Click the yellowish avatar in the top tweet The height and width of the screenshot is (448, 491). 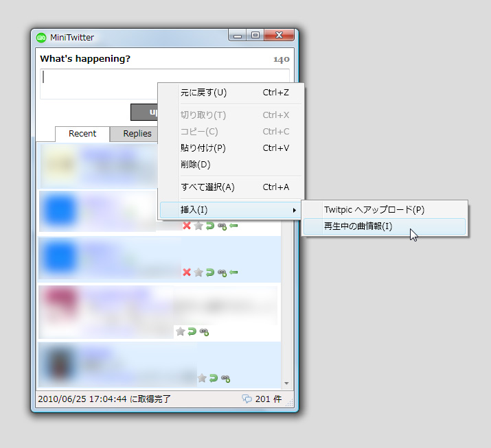(x=60, y=164)
